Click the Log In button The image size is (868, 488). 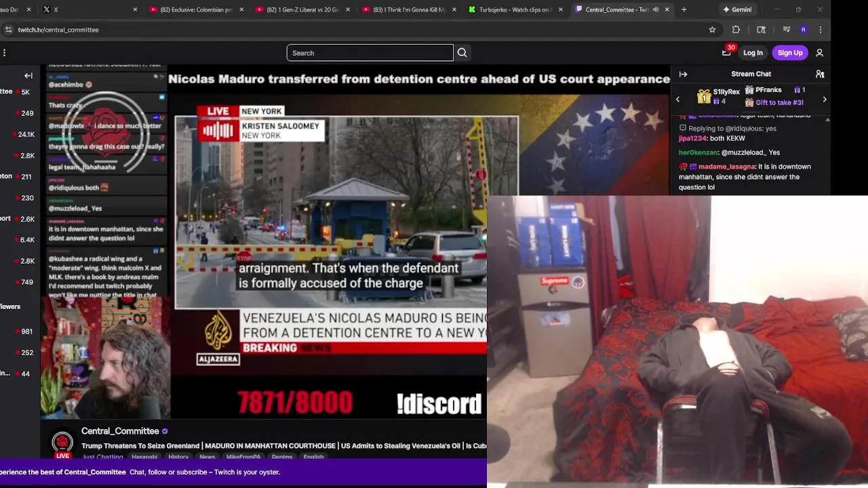pyautogui.click(x=753, y=53)
